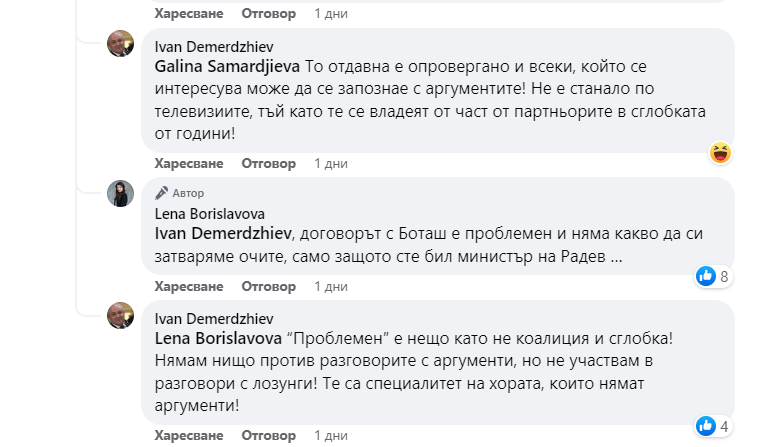
Task: Like Ivan's comment about televisions via Харесване
Action: pyautogui.click(x=189, y=163)
